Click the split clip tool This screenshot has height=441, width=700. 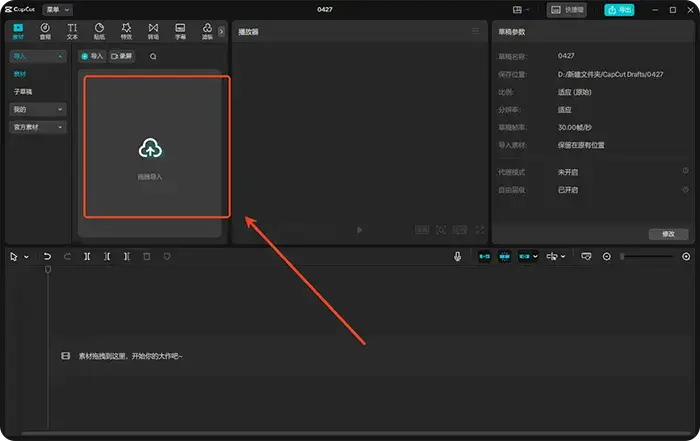tap(87, 256)
